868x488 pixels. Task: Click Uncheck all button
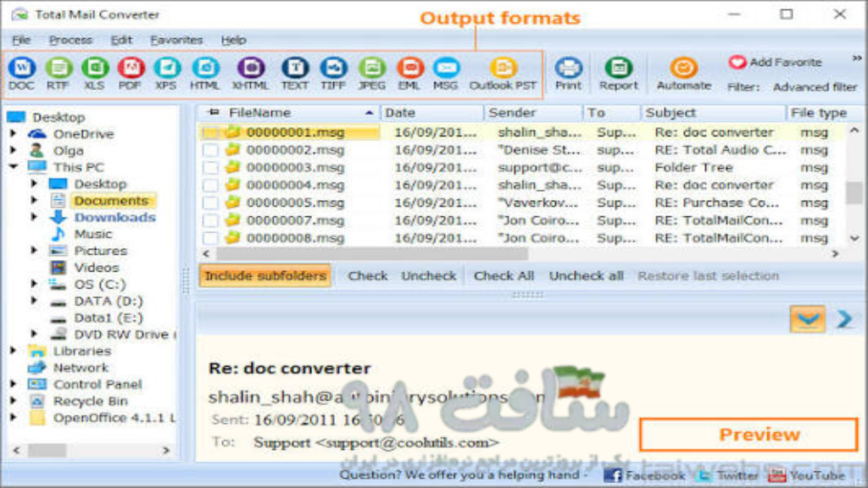pyautogui.click(x=587, y=275)
